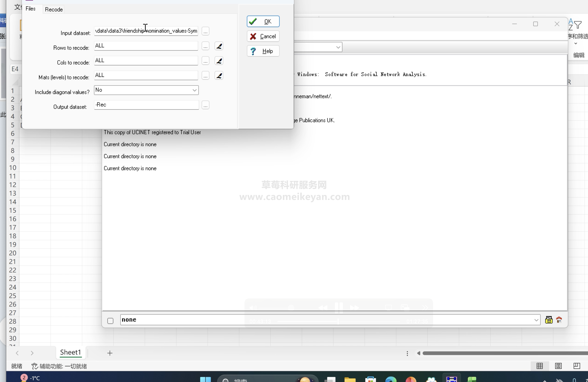Open Help for the recode dialog
This screenshot has width=588, height=382.
click(263, 51)
